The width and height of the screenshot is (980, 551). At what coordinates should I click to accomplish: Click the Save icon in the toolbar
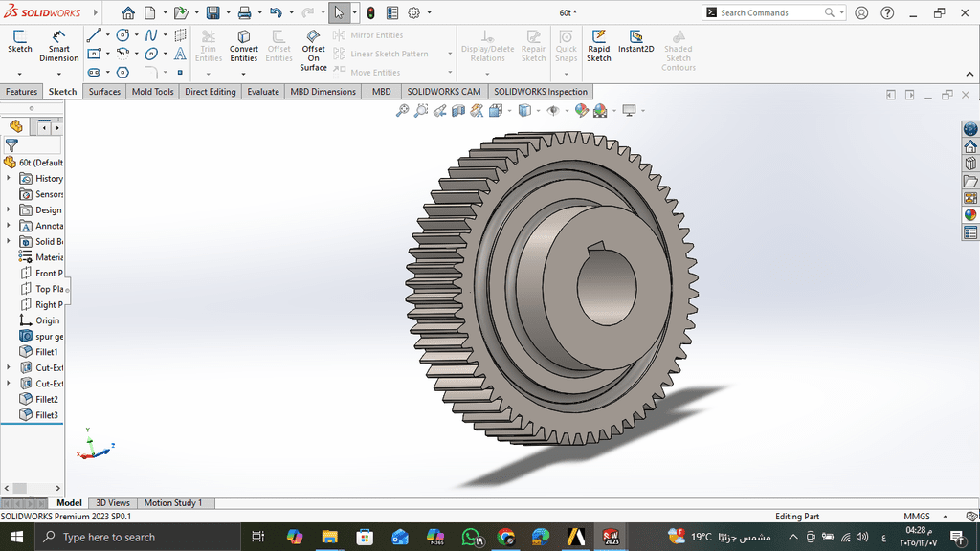pos(212,13)
